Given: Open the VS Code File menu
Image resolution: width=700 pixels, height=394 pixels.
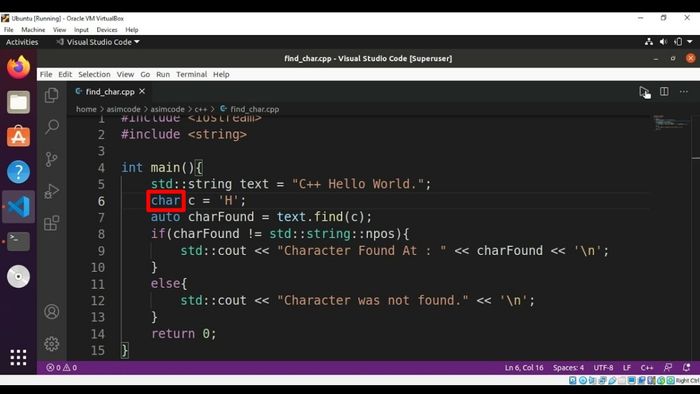Looking at the screenshot, I should [x=46, y=75].
